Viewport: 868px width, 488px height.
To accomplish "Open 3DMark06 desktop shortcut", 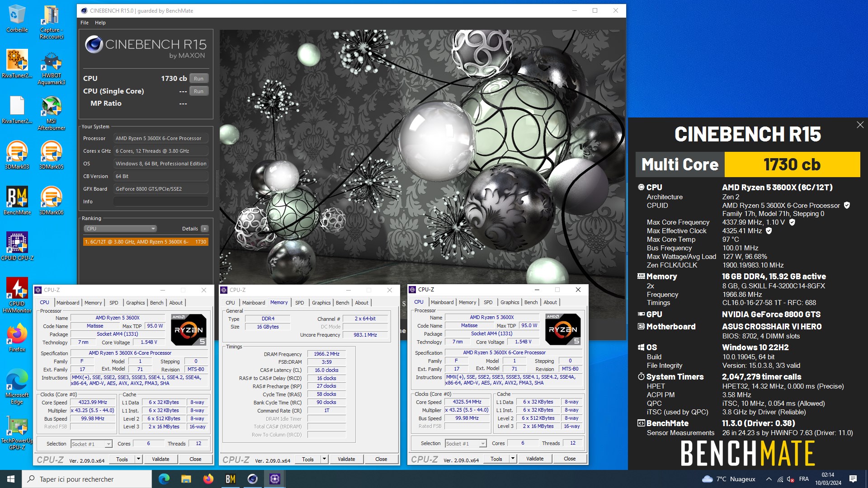I will point(51,201).
